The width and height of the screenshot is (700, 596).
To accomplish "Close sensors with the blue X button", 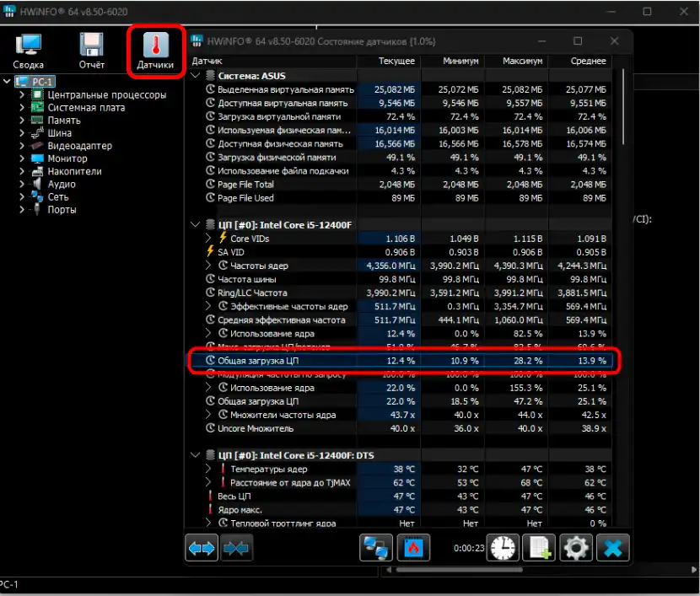I will 613,548.
